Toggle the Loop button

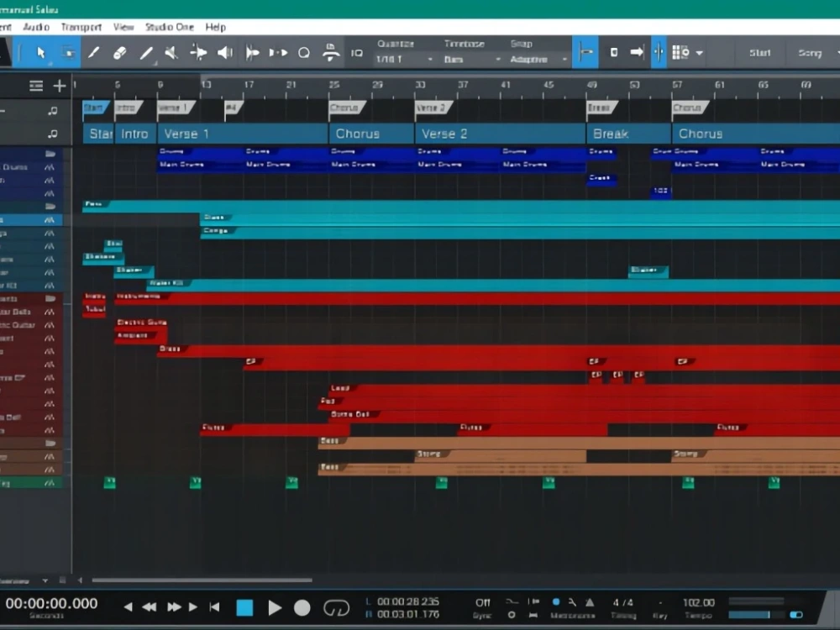click(x=336, y=608)
